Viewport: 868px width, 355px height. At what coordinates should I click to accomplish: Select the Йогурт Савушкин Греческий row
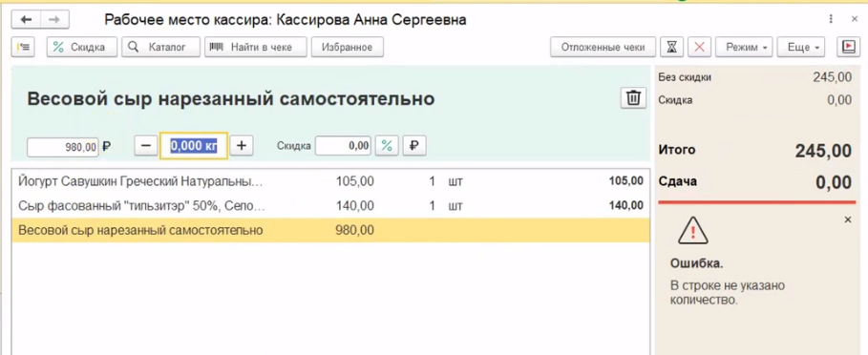point(330,181)
